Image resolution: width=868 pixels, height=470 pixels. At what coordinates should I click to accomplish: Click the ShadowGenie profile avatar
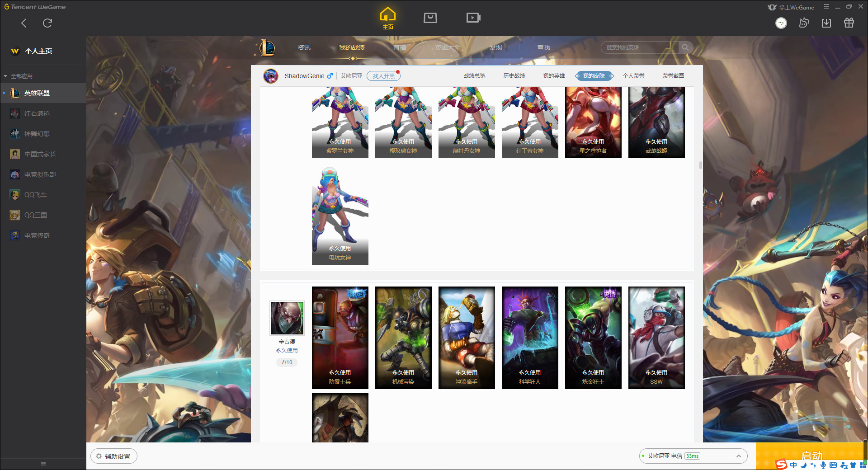271,76
